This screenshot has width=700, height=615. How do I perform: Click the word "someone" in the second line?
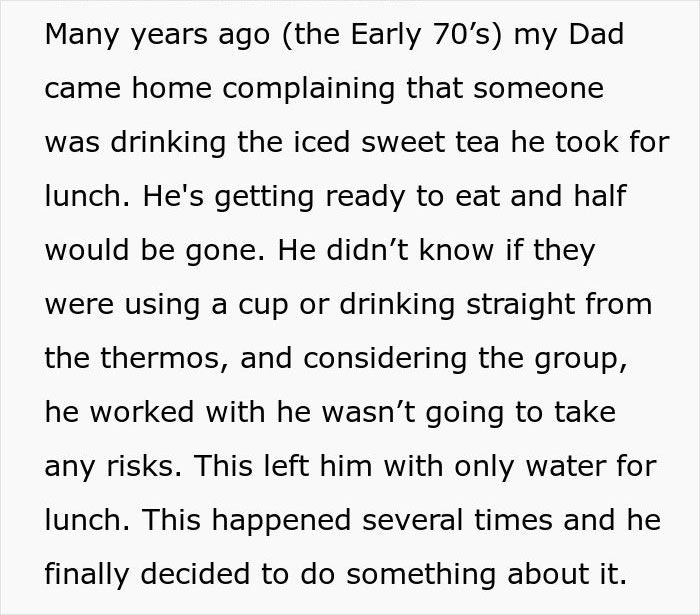(x=541, y=88)
